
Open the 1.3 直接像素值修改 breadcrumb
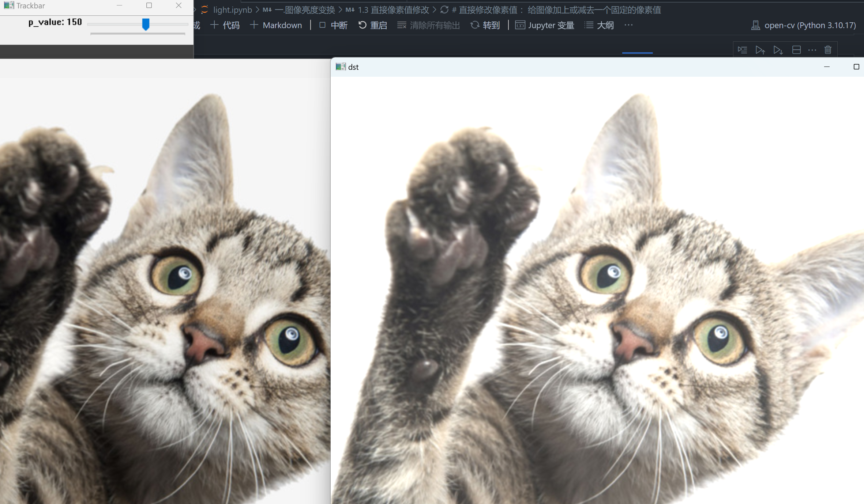point(393,10)
